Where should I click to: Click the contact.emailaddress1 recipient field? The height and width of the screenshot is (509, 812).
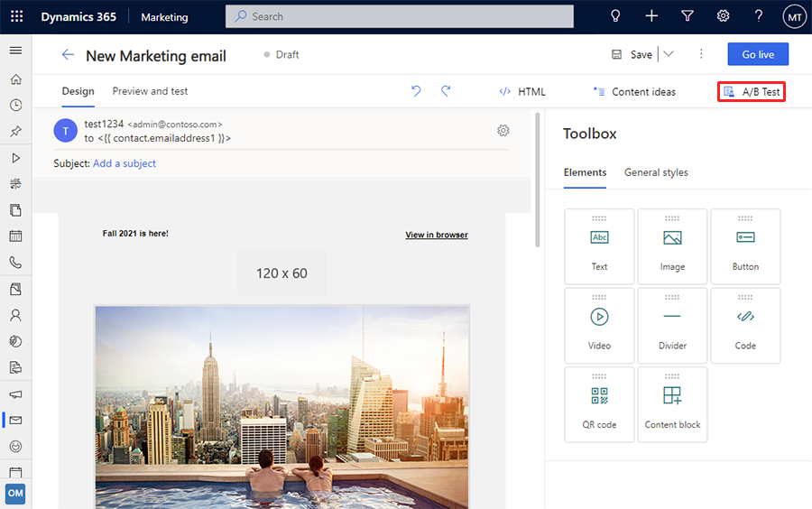[164, 138]
